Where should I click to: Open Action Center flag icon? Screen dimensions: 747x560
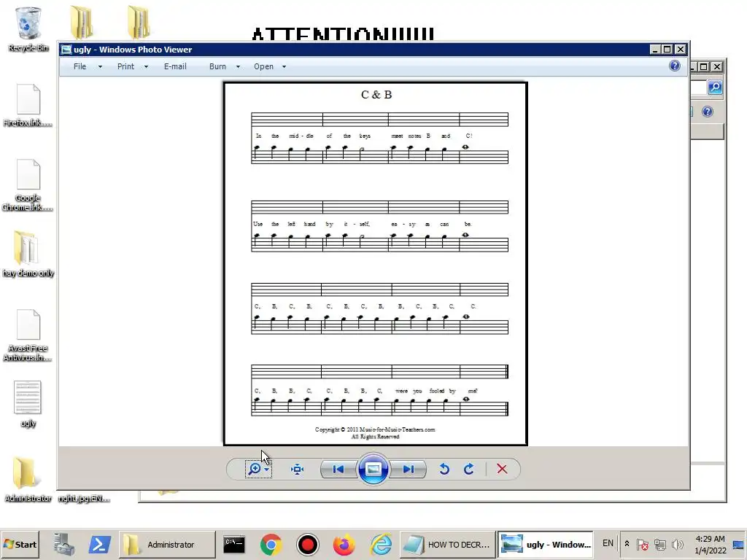point(642,544)
